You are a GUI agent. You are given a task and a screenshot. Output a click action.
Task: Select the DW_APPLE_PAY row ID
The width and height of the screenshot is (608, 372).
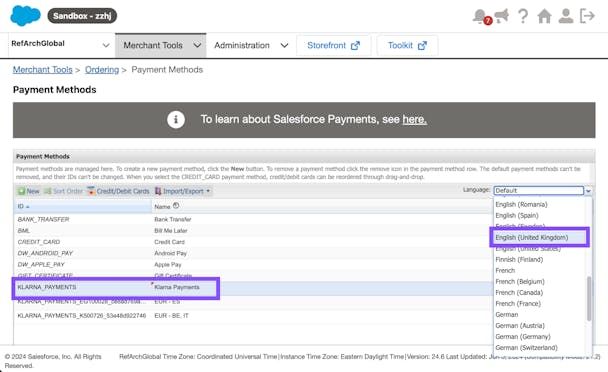(41, 265)
